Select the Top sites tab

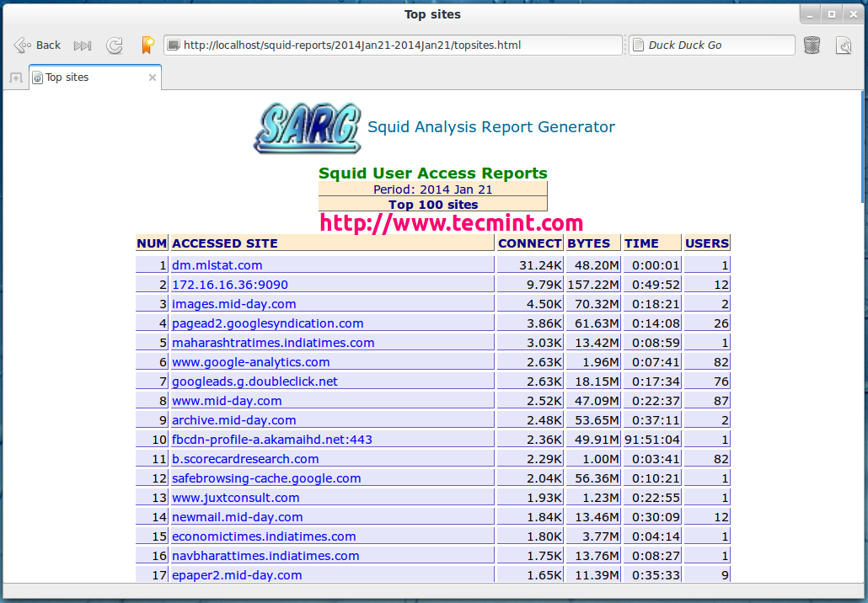(x=95, y=77)
